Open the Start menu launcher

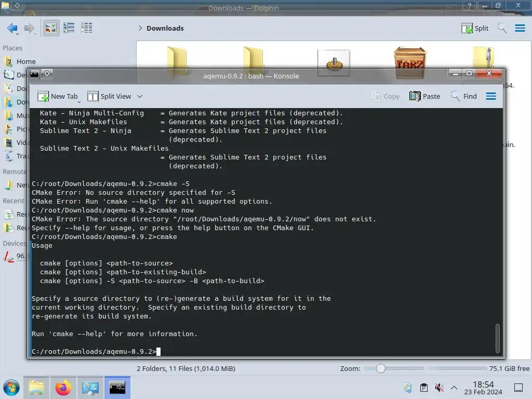pyautogui.click(x=11, y=388)
